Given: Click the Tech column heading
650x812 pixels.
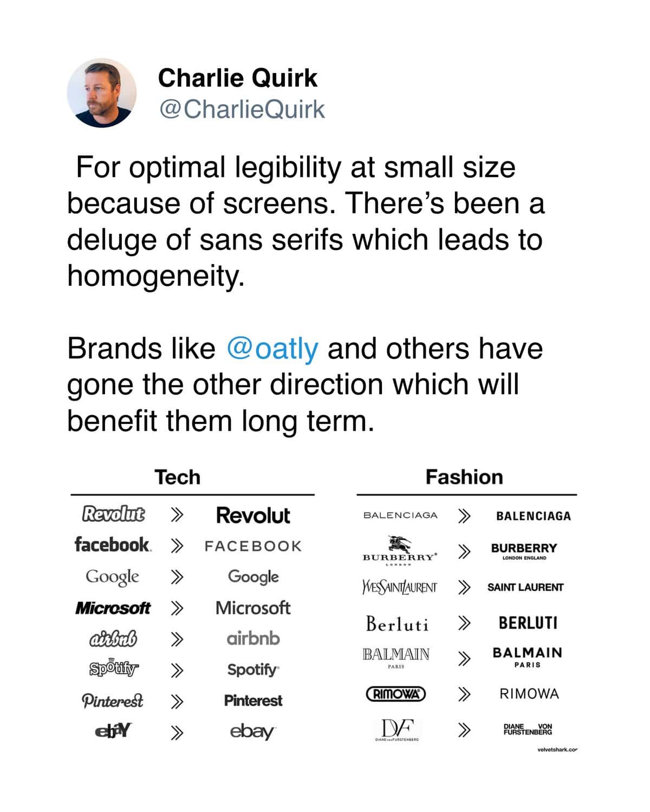Looking at the screenshot, I should pyautogui.click(x=178, y=477).
